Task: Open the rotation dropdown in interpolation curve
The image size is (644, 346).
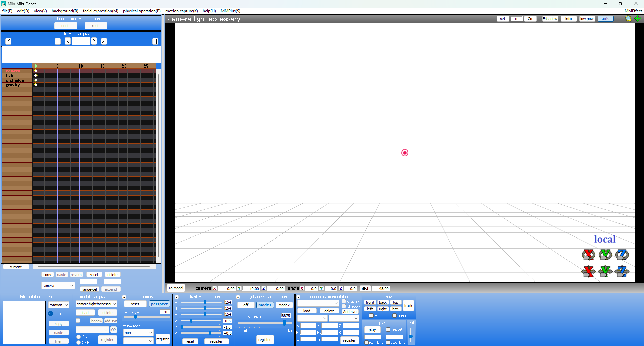Action: click(x=59, y=305)
